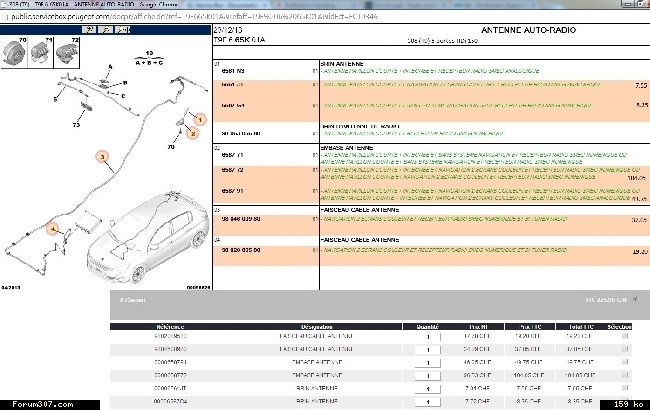Screen dimensions: 650x410
Task: Open part thumbnail number 71
Action: pos(41,52)
